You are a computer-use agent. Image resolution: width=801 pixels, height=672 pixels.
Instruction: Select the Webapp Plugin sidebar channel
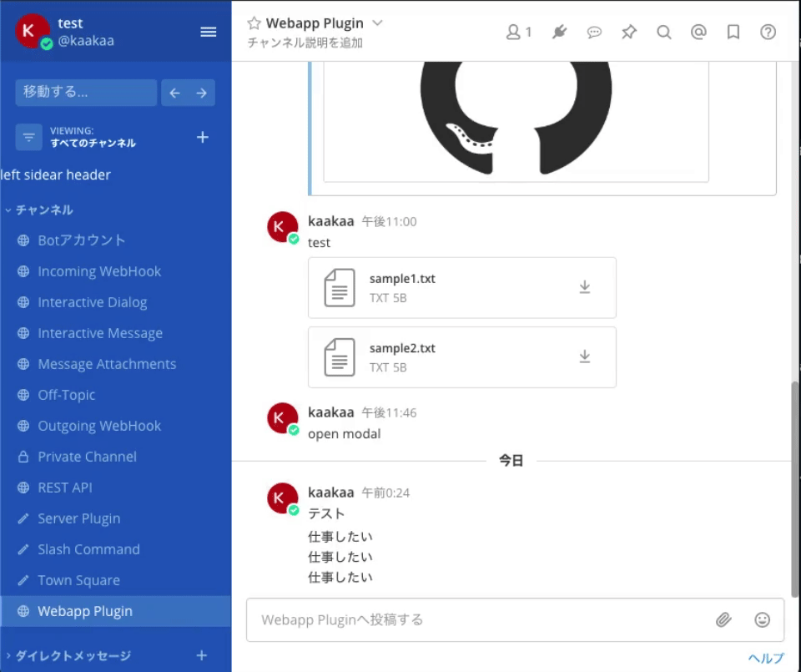115,611
